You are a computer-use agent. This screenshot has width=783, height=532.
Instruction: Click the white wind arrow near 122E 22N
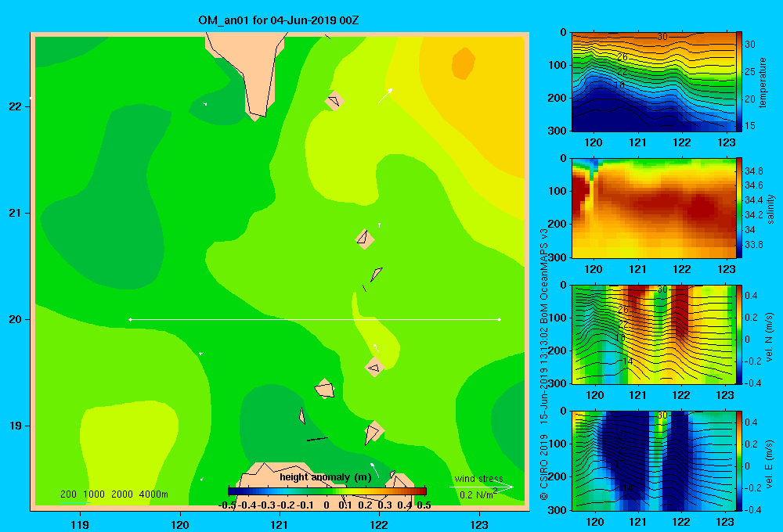tap(385, 95)
